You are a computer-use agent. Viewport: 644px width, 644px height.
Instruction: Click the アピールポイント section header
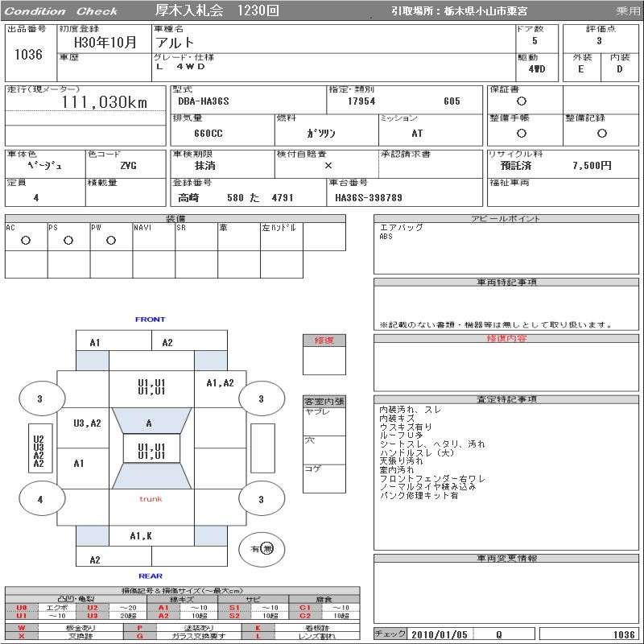pos(507,219)
